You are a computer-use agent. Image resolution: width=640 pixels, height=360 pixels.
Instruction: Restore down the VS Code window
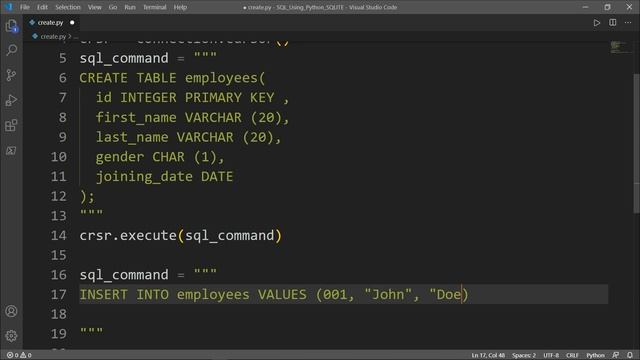coord(607,7)
